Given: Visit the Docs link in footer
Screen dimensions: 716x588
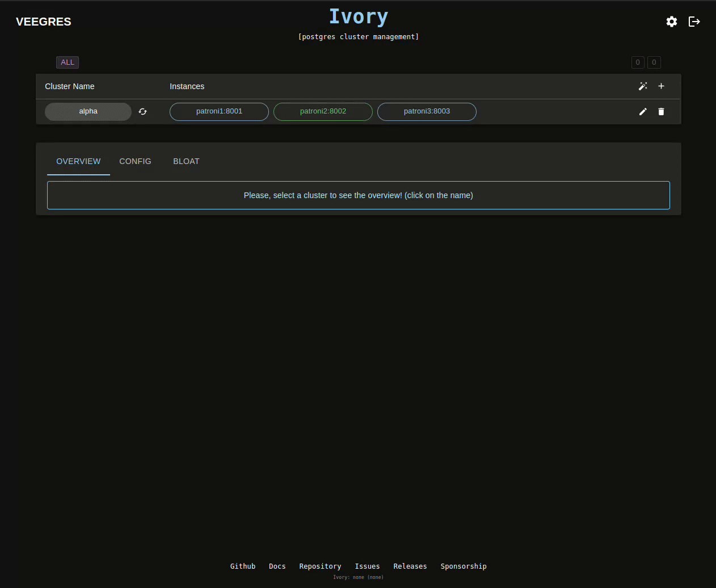Looking at the screenshot, I should (x=277, y=566).
